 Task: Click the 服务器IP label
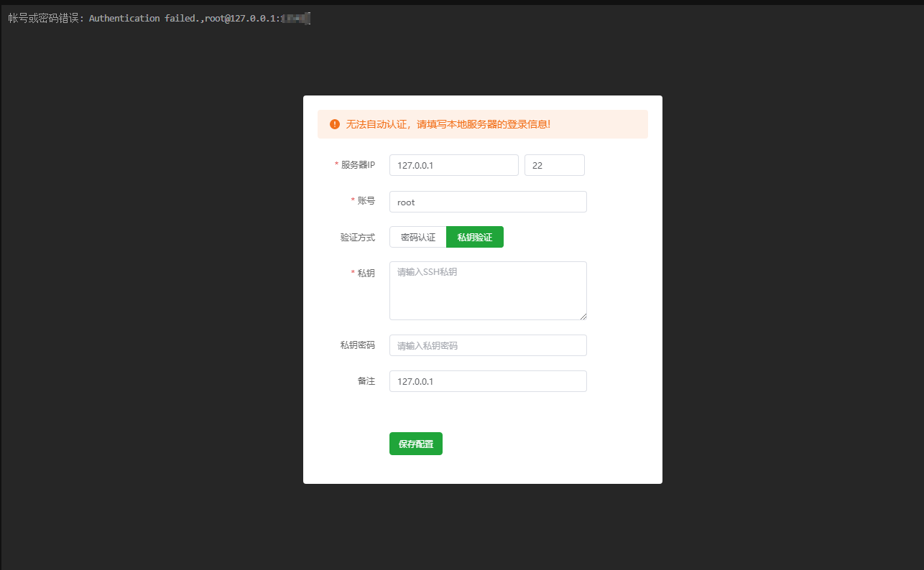pos(358,165)
